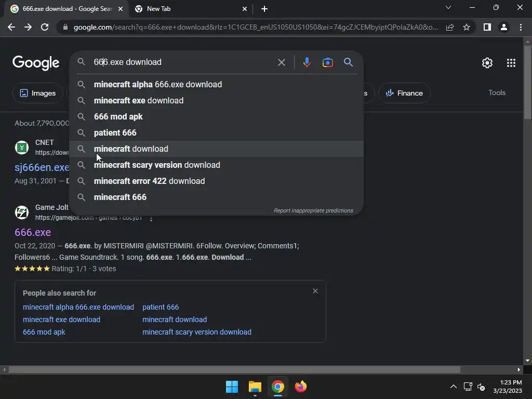
Task: Click the muted volume tray icon
Action: [481, 387]
